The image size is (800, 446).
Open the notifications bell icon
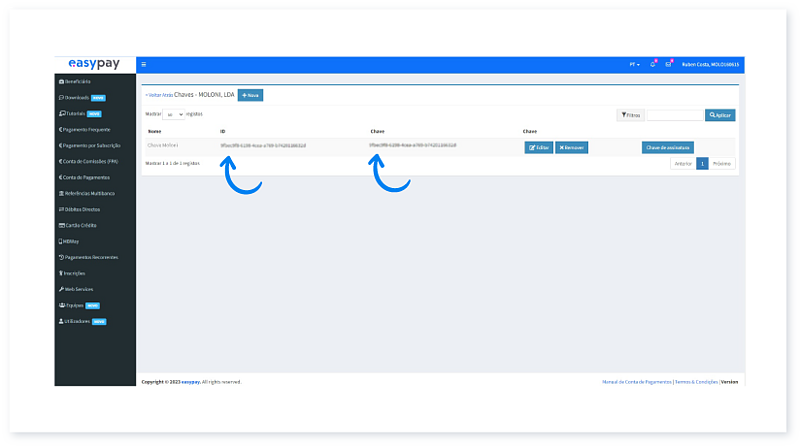click(x=653, y=64)
